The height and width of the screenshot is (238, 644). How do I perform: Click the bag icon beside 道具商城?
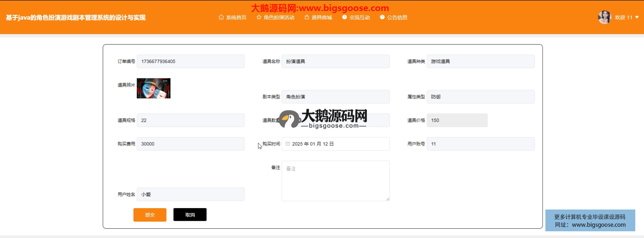[x=307, y=17]
